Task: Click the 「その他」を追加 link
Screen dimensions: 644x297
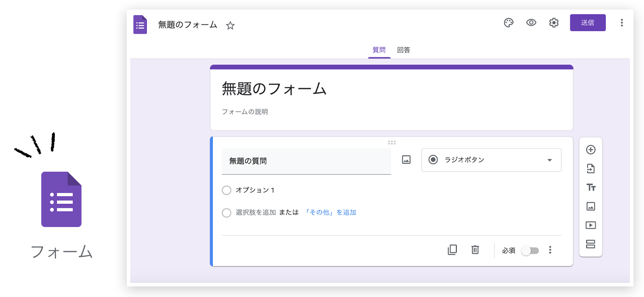Action: pyautogui.click(x=331, y=212)
